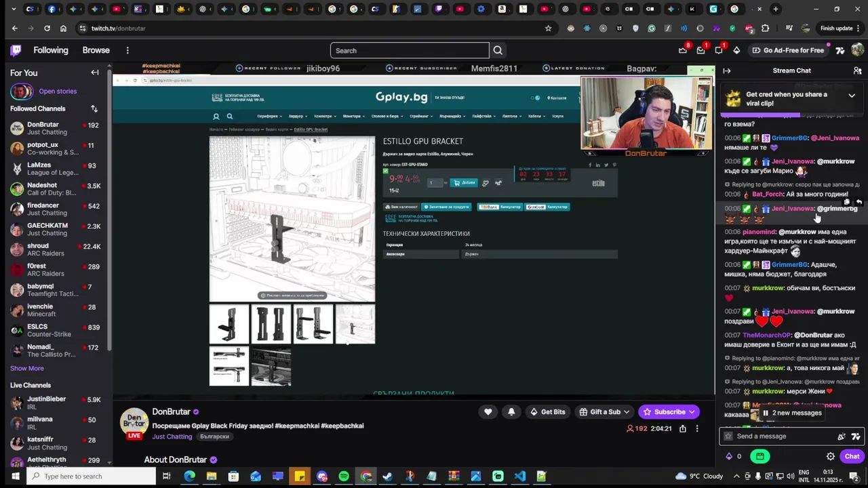Collapse the Stream Chat panel arrow

tap(727, 70)
